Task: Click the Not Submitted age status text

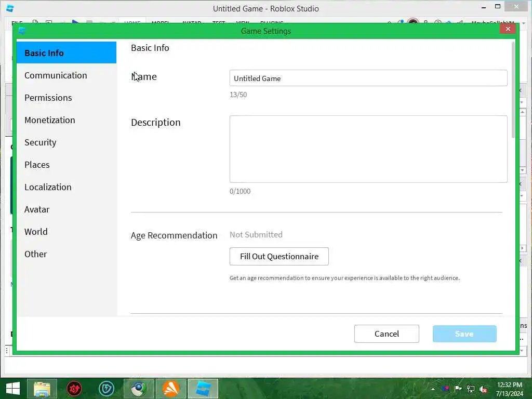Action: pos(256,234)
